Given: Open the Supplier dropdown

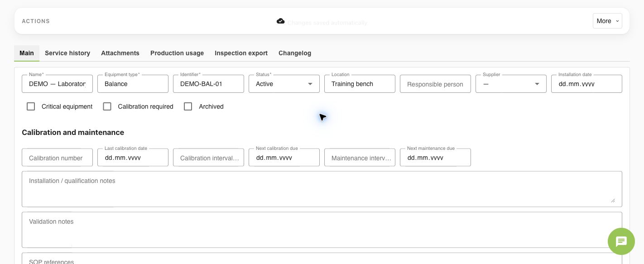Looking at the screenshot, I should click(x=511, y=84).
